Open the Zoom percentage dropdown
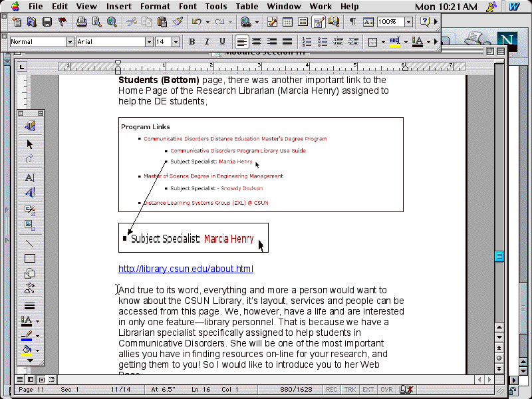Viewport: 532px width, 399px height. (x=408, y=22)
